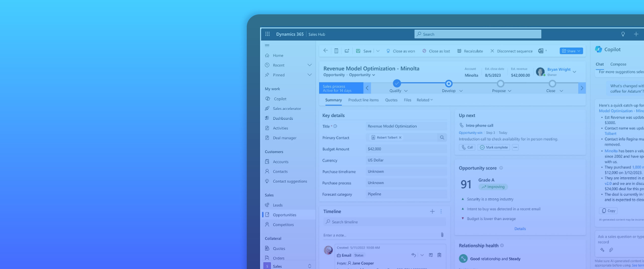Expand email options chevron in timeline
The image size is (644, 269).
pos(422,255)
